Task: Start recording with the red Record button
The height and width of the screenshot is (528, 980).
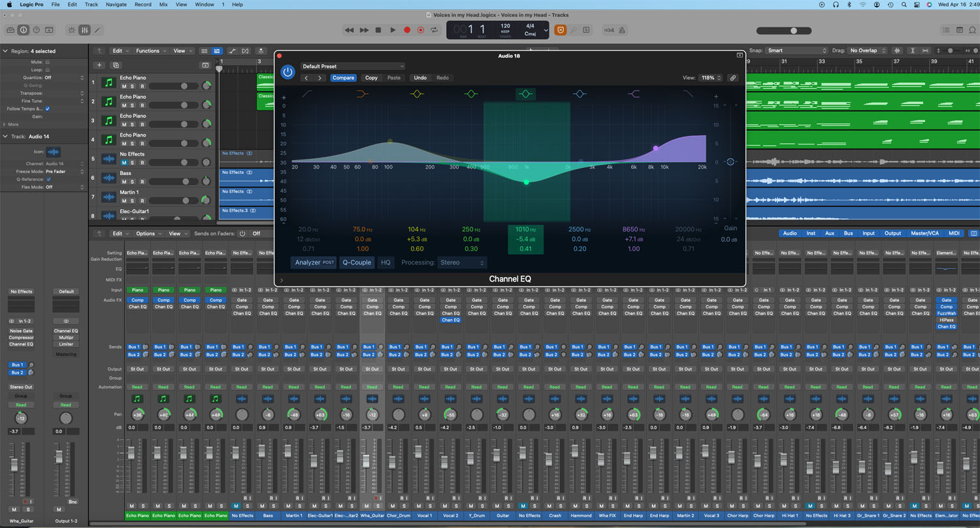Action: pos(407,30)
